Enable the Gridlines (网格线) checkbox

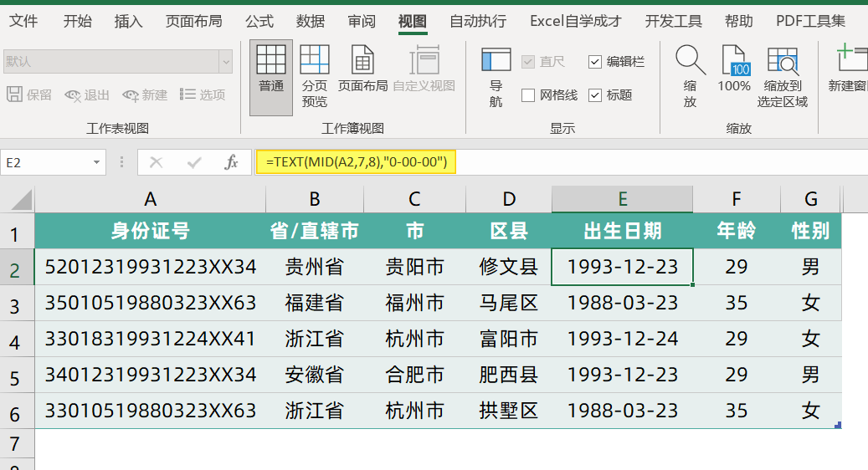click(528, 95)
